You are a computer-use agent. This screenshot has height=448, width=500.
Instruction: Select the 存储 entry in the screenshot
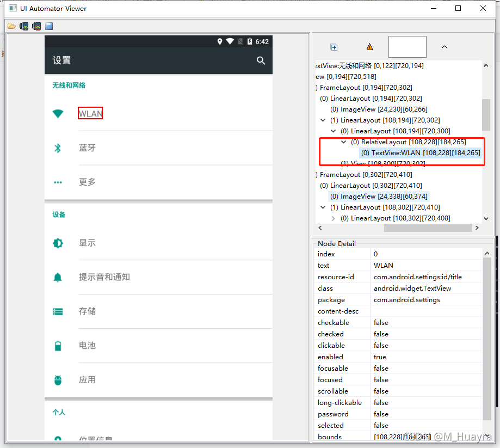click(88, 311)
